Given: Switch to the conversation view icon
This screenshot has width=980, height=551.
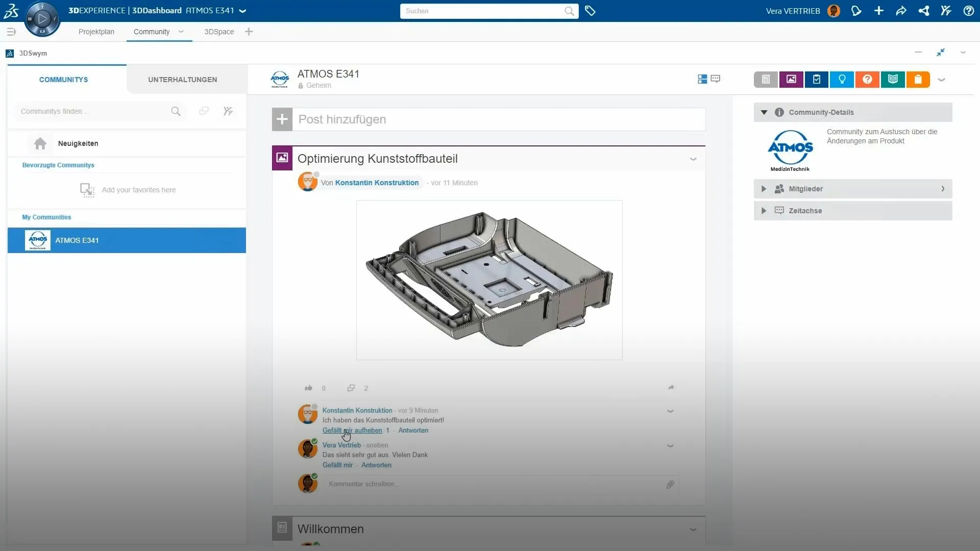Looking at the screenshot, I should tap(716, 79).
